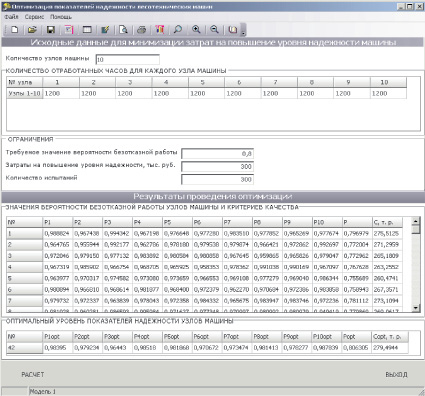Click the printer toolbar icon
This screenshot has height=396, width=425.
[x=141, y=30]
